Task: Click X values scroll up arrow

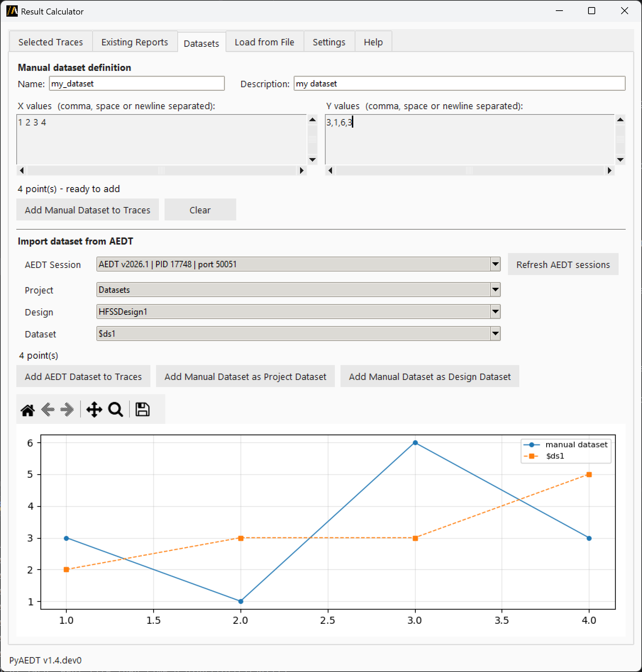Action: pos(312,120)
